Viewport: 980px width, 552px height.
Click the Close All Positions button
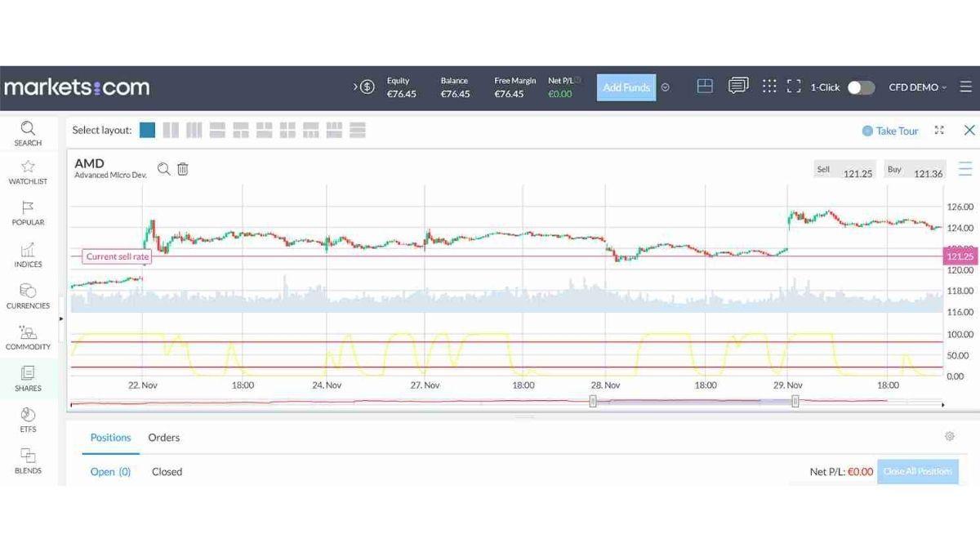coord(917,471)
